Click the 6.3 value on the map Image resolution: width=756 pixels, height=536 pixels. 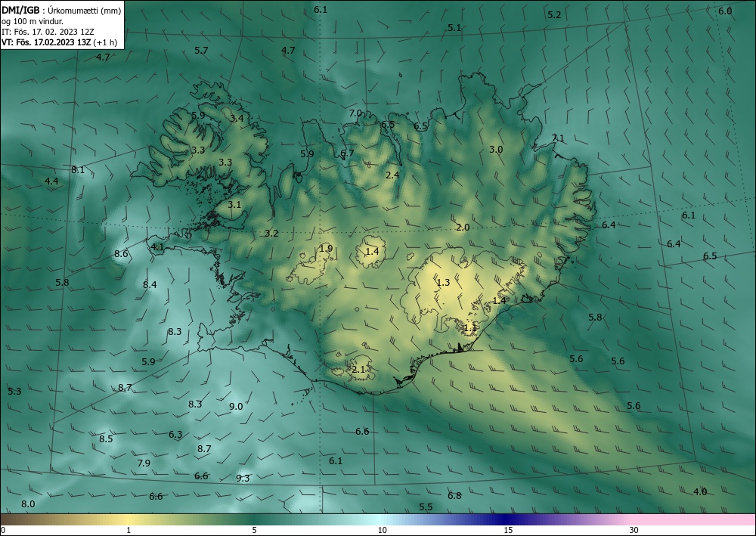point(175,434)
